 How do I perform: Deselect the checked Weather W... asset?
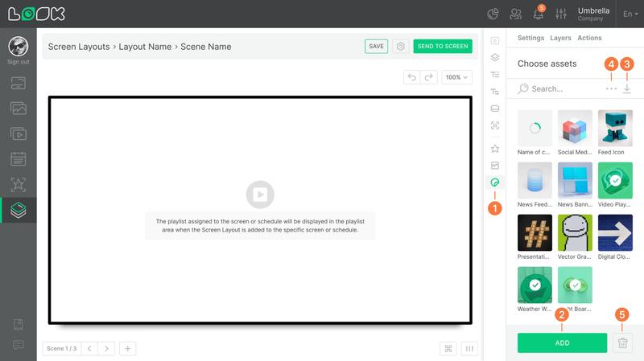[x=535, y=285]
